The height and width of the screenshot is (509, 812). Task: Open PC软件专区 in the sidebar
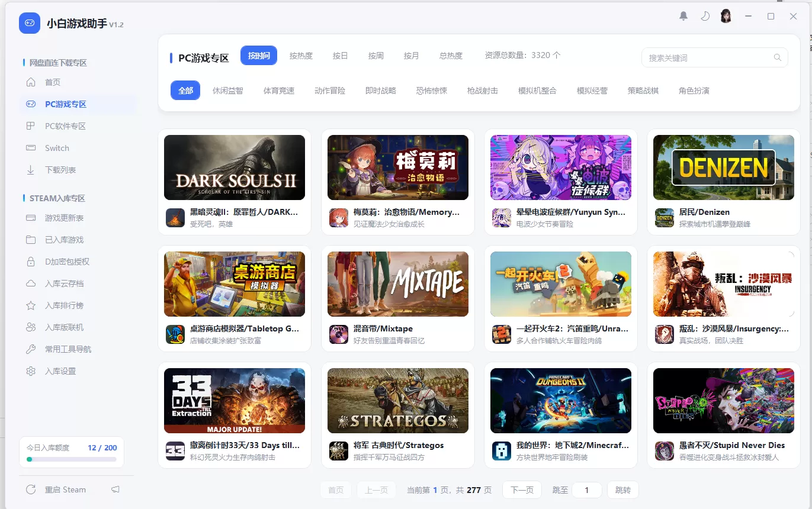[x=65, y=126]
